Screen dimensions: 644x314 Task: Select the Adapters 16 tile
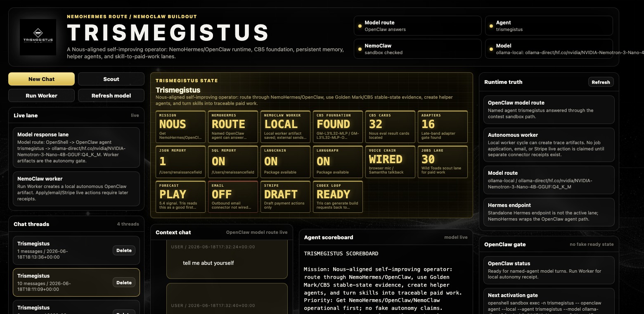[443, 127]
